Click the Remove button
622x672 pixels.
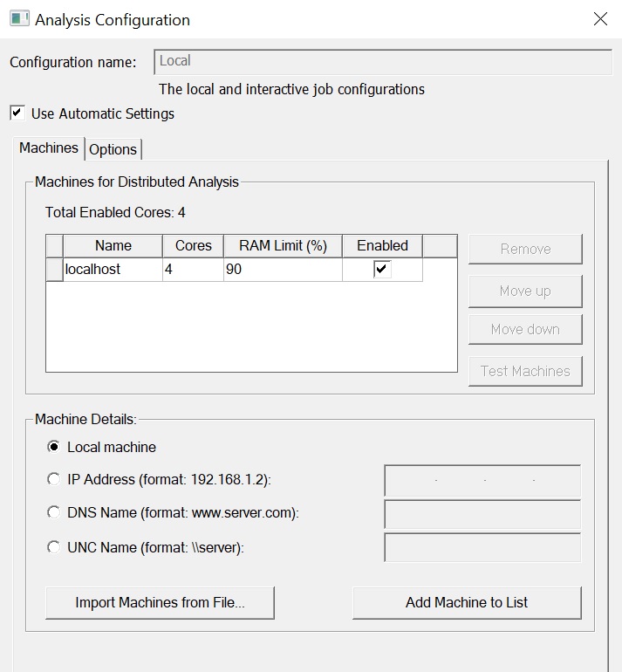[x=525, y=249]
